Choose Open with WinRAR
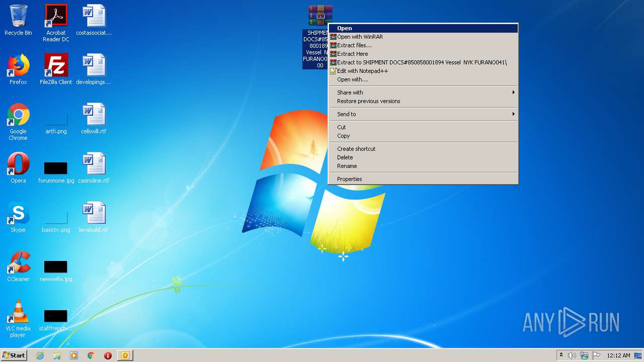Image resolution: width=644 pixels, height=362 pixels. click(423, 37)
